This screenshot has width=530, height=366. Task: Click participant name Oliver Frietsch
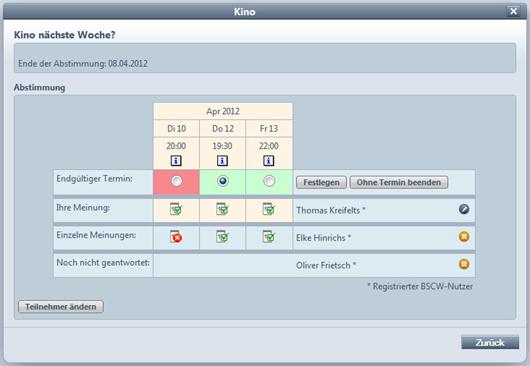coord(326,265)
